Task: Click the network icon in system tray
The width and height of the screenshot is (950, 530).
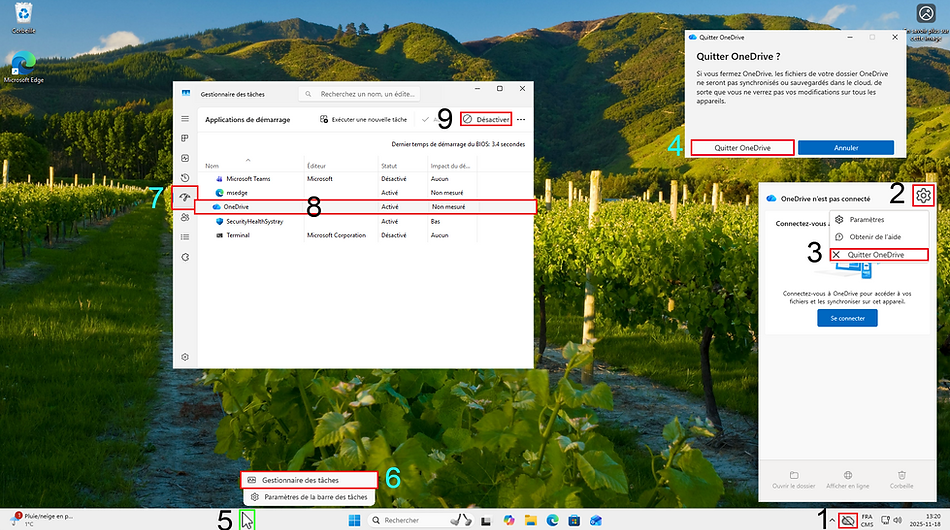Action: pyautogui.click(x=885, y=520)
